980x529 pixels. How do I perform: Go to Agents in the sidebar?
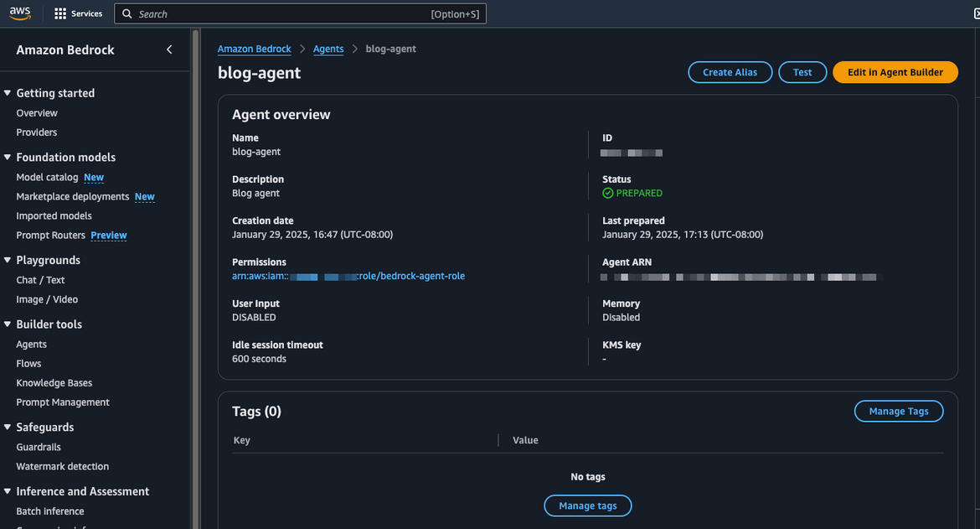pos(31,345)
